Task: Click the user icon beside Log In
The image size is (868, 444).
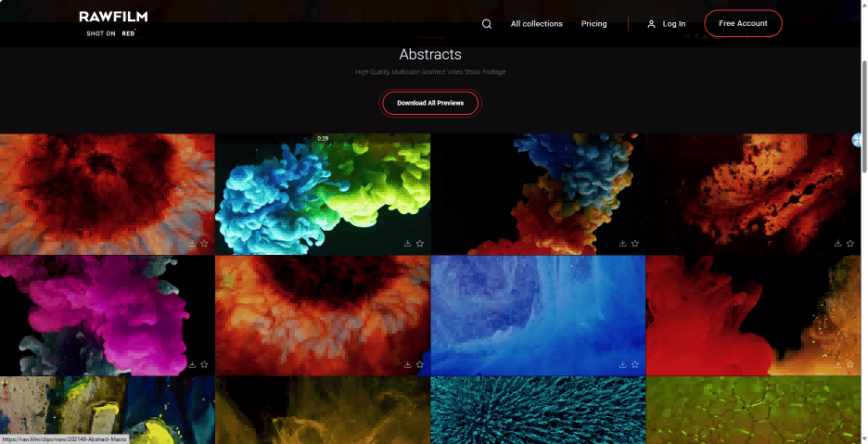Action: 651,24
